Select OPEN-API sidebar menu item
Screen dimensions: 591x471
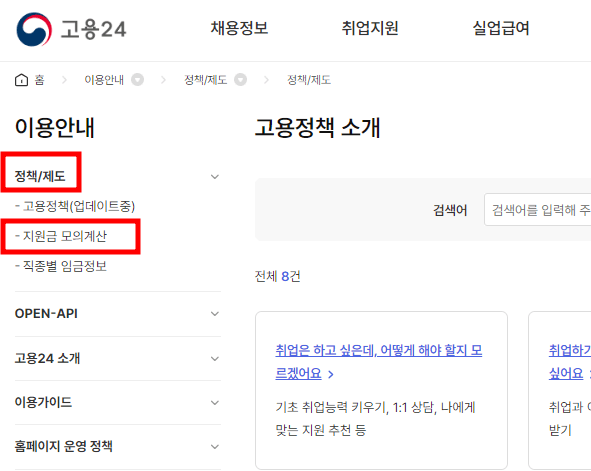[46, 313]
